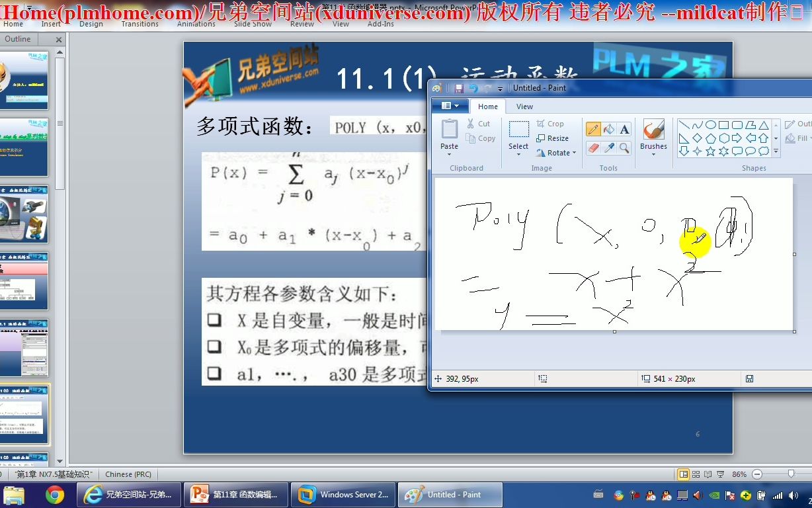Click Save on Paint's quick access toolbar
The image size is (812, 508).
tap(458, 87)
